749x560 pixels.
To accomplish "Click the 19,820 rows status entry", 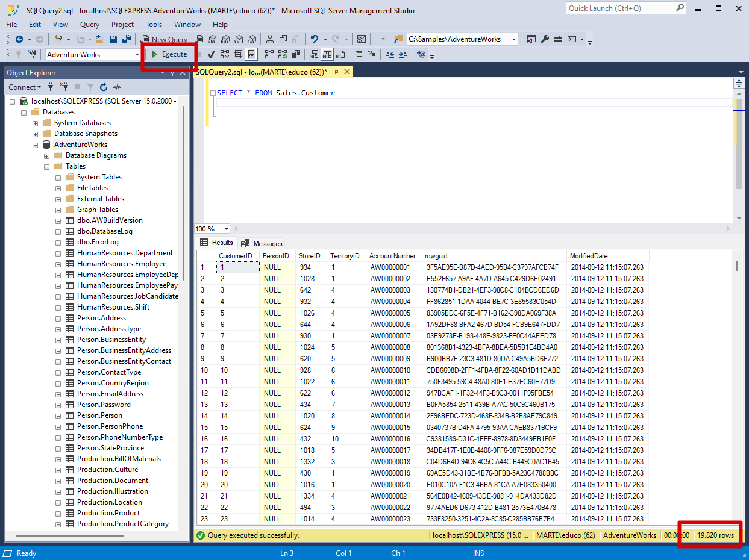I will [x=716, y=535].
